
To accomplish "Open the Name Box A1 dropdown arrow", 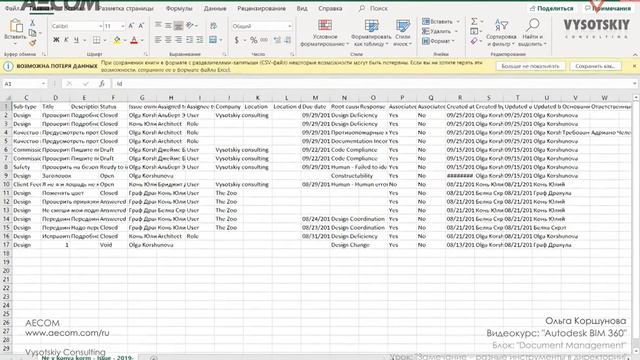I will (x=43, y=84).
